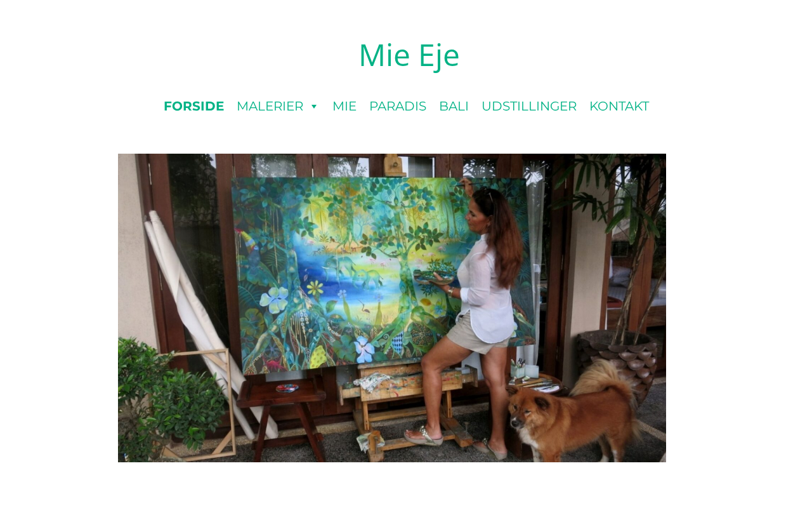Navigate to the PARADIS page

point(398,106)
